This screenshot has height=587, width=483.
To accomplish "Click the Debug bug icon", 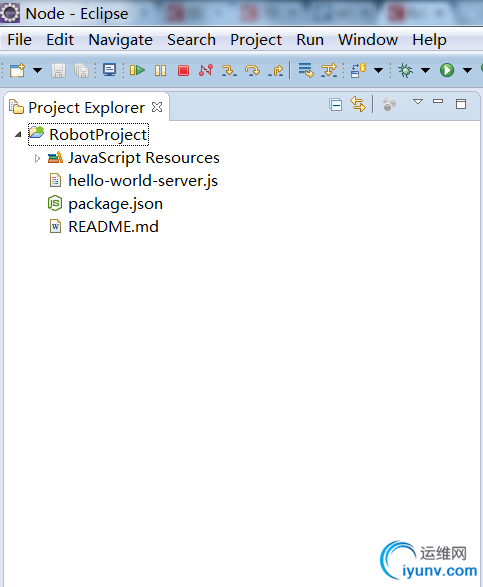I will pos(405,70).
